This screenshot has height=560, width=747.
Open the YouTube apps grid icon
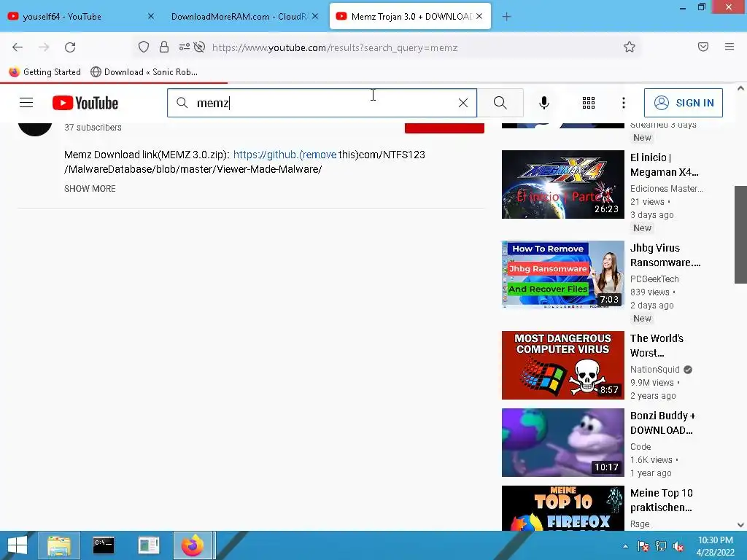[x=589, y=103]
